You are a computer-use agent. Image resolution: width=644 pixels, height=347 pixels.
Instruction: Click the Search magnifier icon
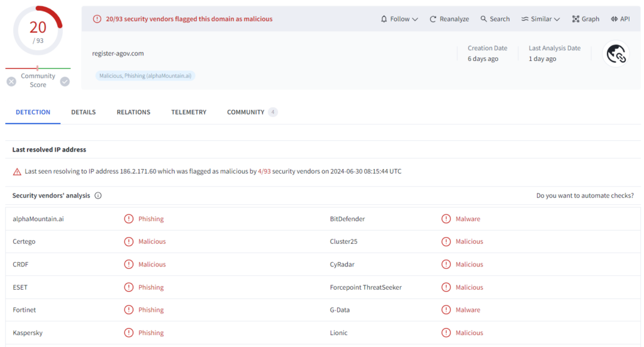pos(484,19)
